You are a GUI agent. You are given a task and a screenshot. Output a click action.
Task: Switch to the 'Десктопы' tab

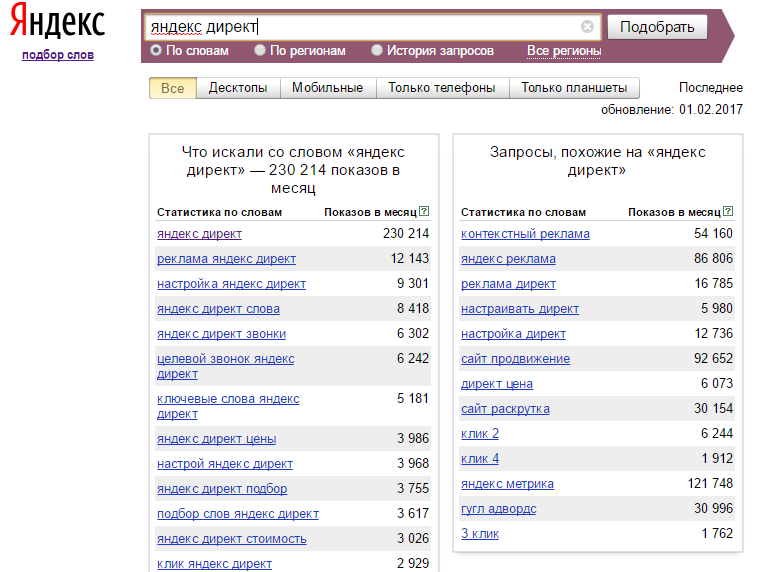238,88
